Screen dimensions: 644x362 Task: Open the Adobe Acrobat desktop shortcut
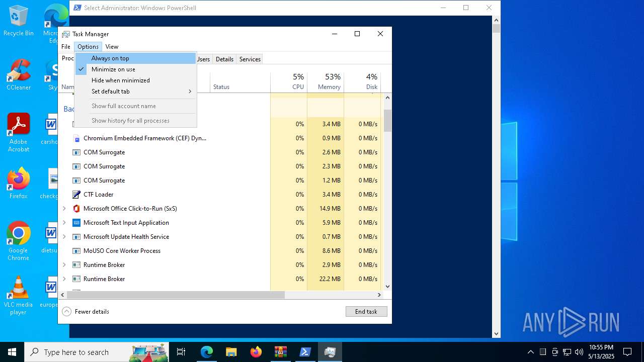pyautogui.click(x=19, y=133)
